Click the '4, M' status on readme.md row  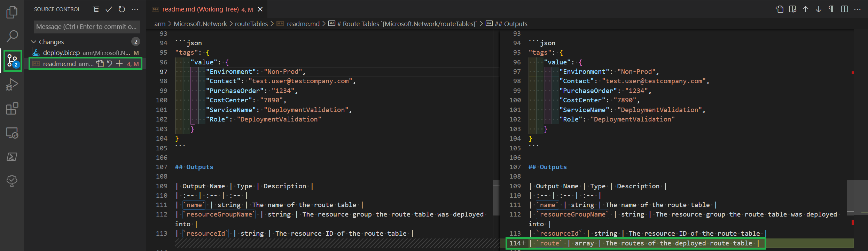133,64
